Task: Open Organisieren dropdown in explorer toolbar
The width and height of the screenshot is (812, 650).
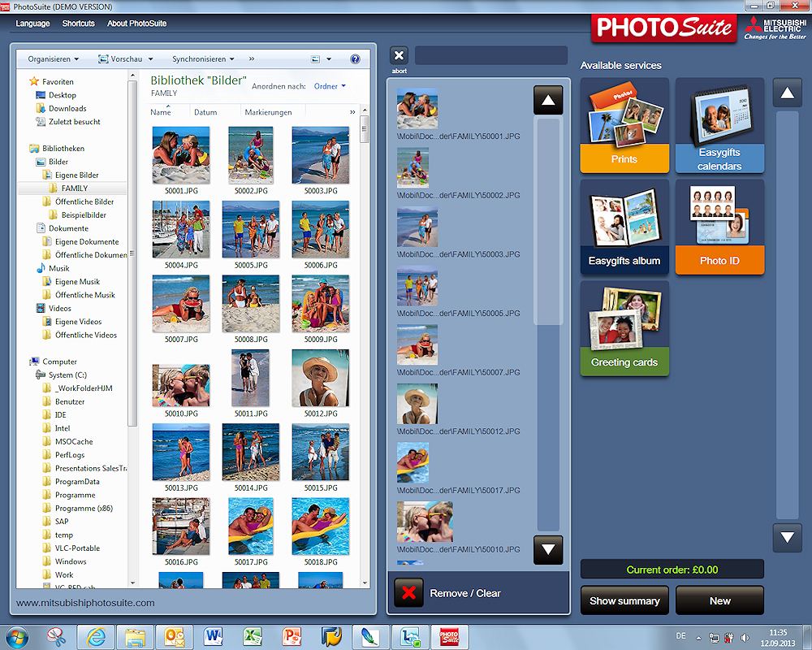Action: click(54, 59)
